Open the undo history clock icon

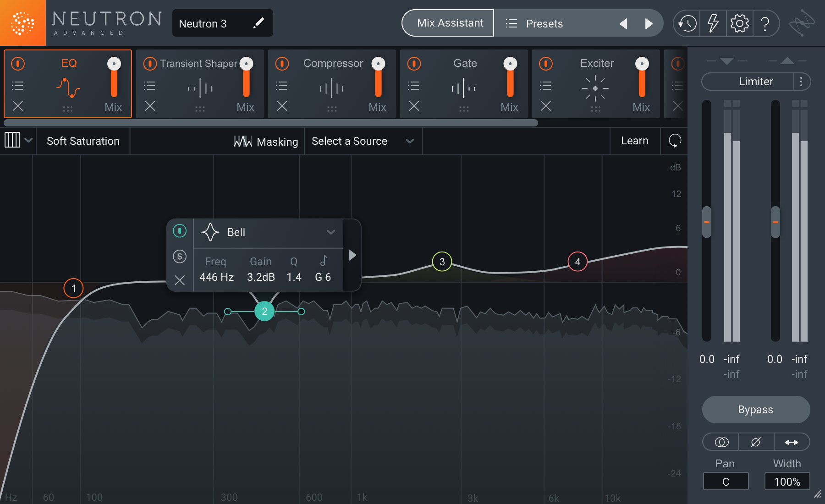(687, 23)
